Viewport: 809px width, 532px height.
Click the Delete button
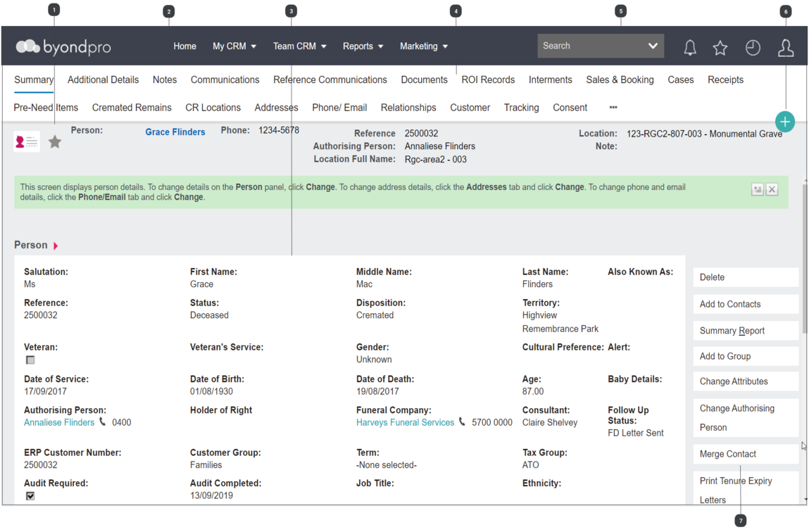pyautogui.click(x=746, y=277)
